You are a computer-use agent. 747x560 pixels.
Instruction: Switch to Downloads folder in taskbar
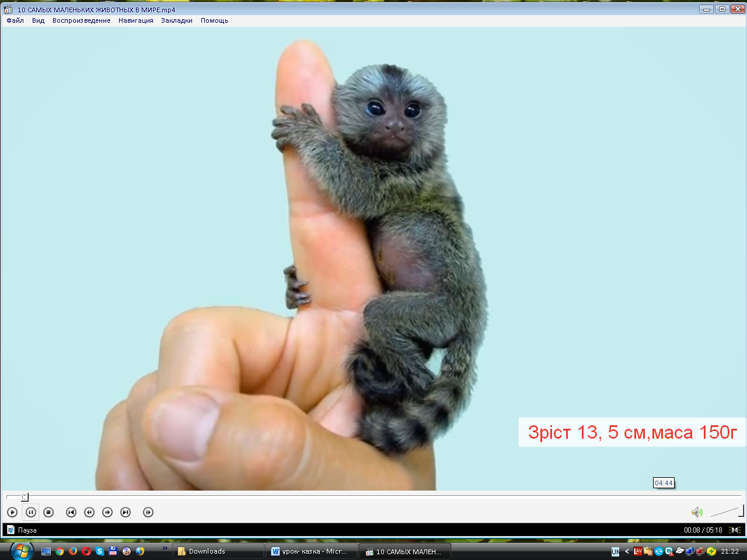[217, 551]
